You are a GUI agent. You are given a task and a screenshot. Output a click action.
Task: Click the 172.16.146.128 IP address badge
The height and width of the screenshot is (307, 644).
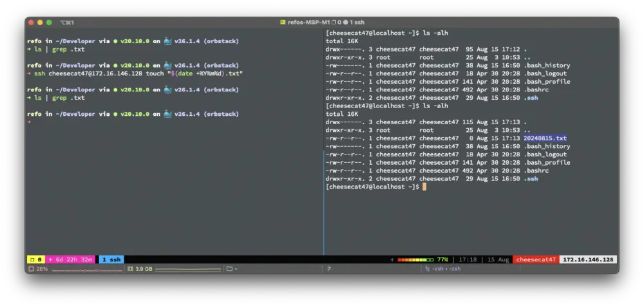click(588, 259)
